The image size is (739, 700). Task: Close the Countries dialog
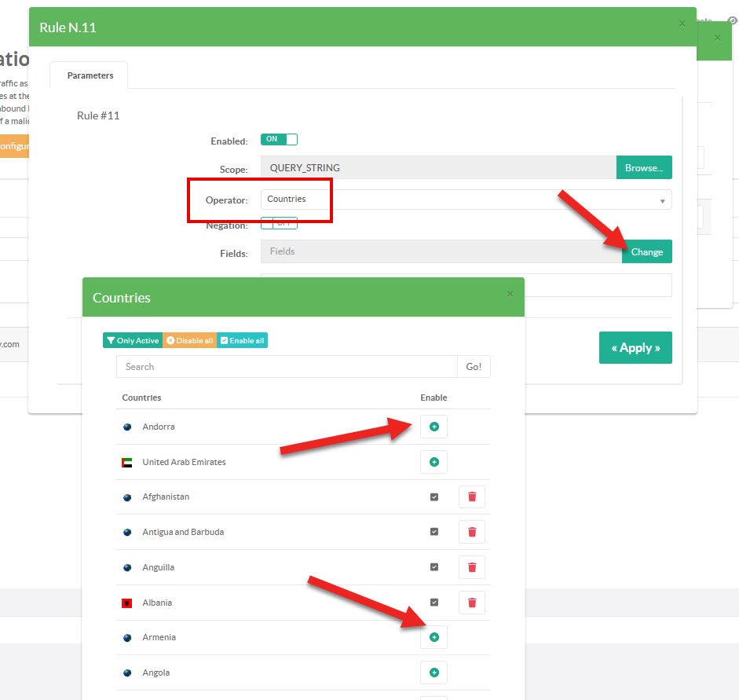[510, 294]
